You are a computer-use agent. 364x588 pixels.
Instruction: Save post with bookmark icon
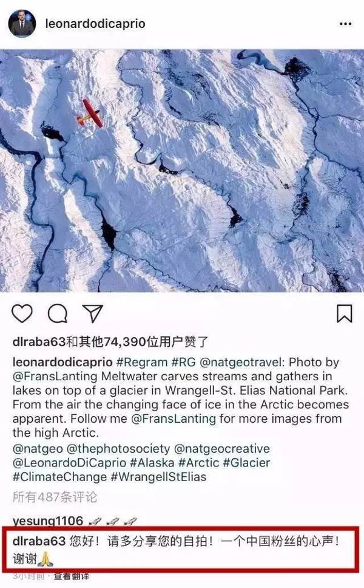(x=344, y=313)
